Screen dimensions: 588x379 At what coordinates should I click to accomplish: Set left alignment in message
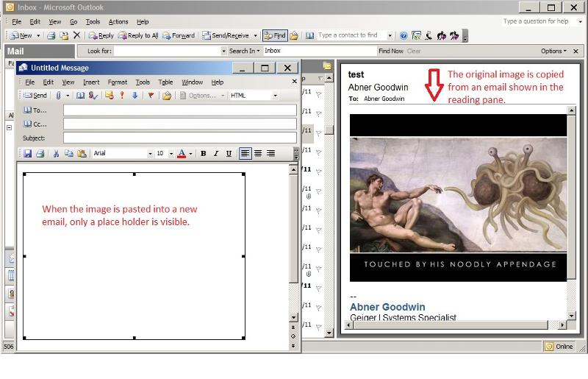(x=245, y=153)
